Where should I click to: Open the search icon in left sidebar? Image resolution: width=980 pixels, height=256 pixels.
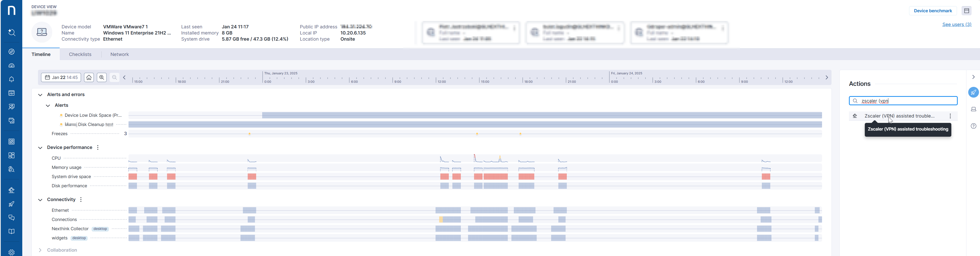click(x=12, y=33)
